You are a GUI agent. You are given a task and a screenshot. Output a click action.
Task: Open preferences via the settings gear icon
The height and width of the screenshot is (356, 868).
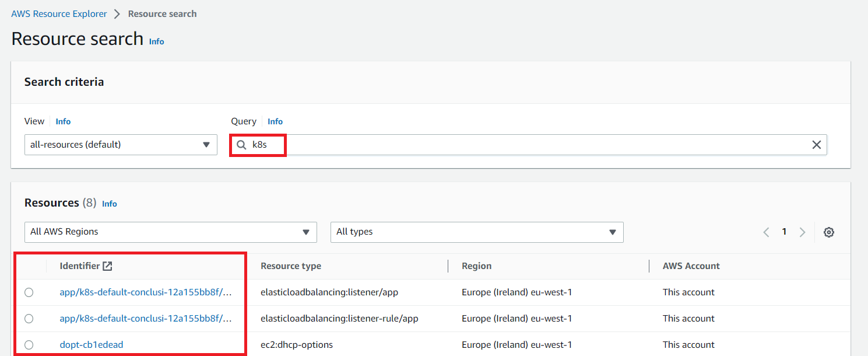click(x=828, y=232)
